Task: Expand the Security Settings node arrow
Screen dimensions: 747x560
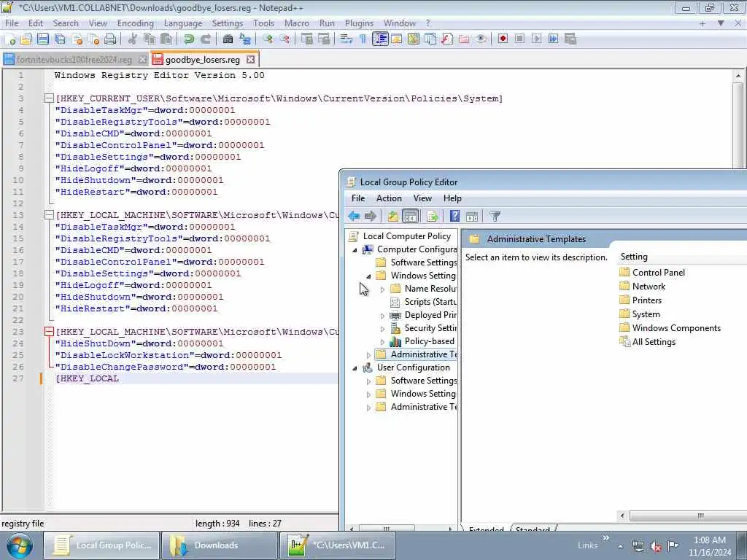Action: [x=382, y=329]
